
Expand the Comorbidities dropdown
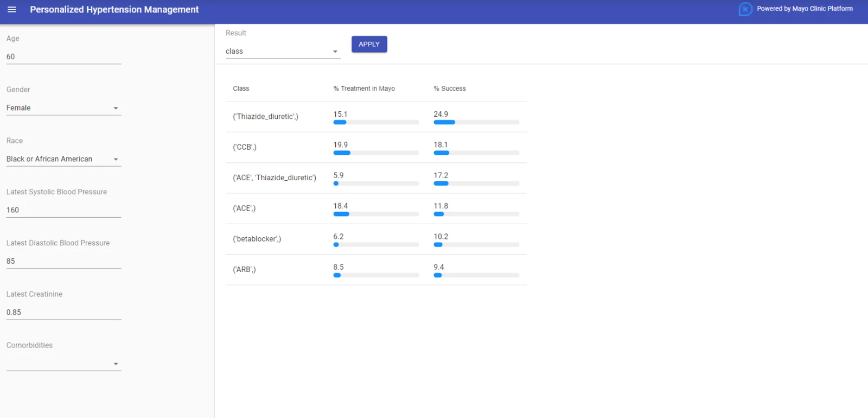pyautogui.click(x=63, y=364)
